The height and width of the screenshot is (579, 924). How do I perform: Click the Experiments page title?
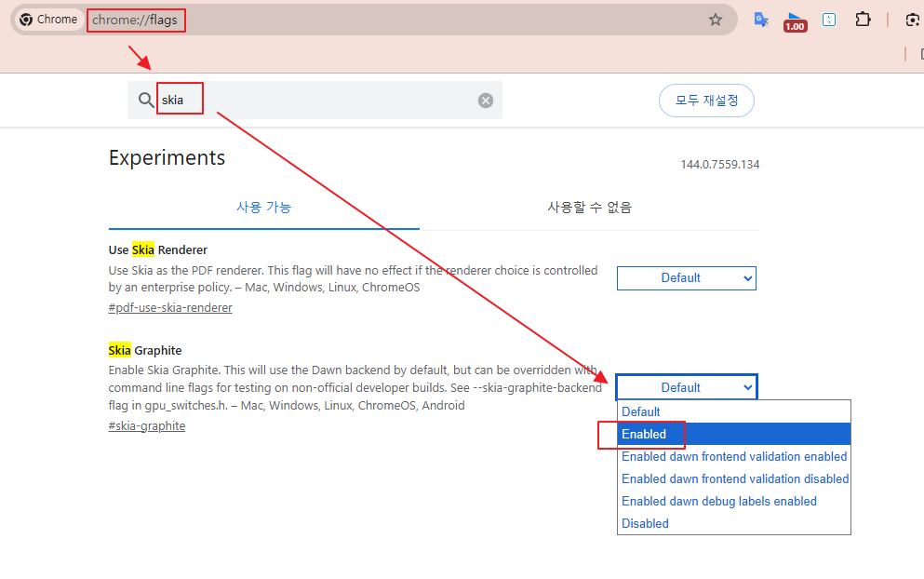tap(167, 158)
